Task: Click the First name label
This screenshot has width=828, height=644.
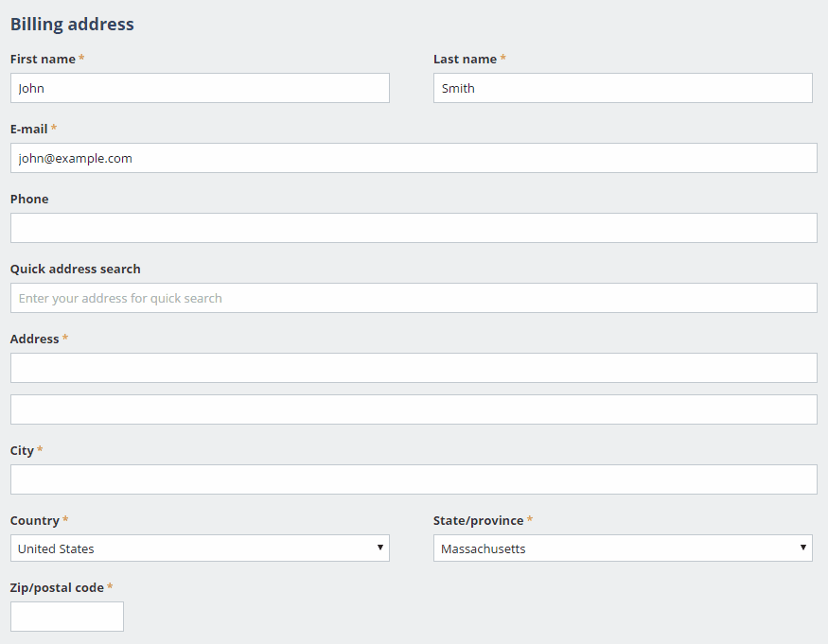Action: tap(43, 60)
